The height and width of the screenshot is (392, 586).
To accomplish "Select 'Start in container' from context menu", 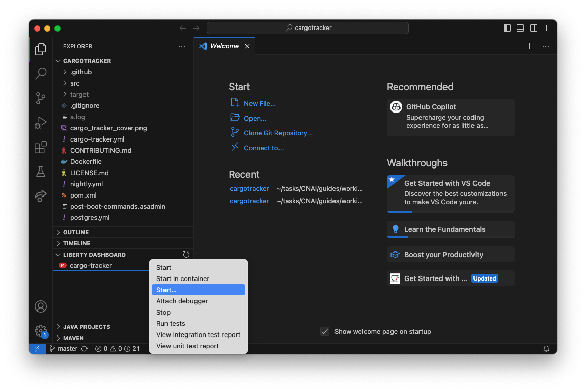I will (183, 278).
